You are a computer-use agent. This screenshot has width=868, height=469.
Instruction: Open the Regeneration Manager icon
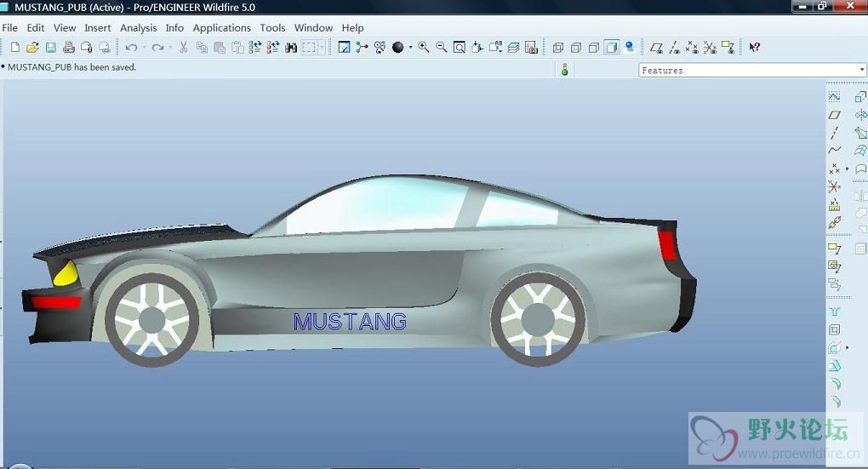click(x=273, y=48)
